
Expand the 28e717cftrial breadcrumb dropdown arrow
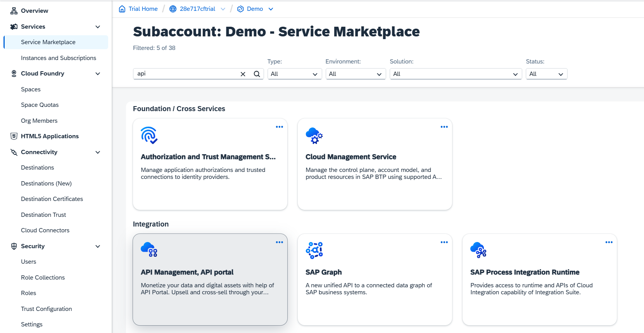[223, 9]
